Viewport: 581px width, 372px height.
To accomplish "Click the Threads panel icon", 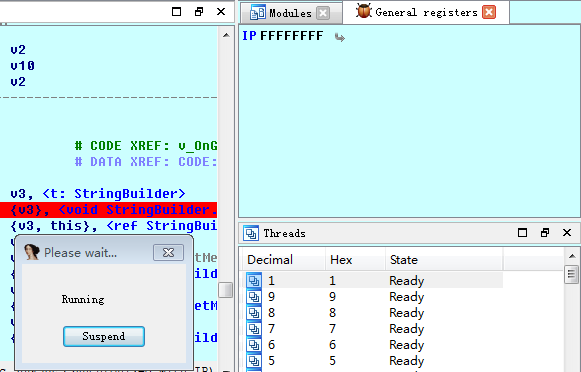I will tap(251, 233).
